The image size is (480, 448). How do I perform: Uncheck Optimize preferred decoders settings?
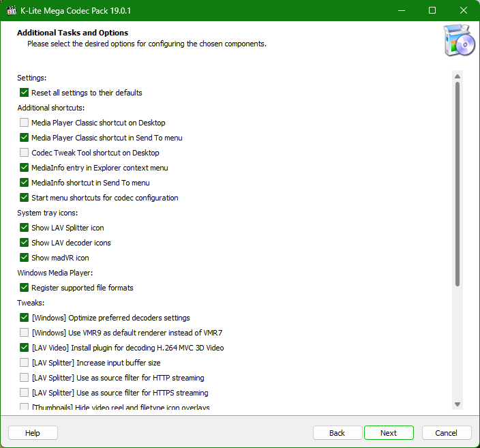(24, 318)
